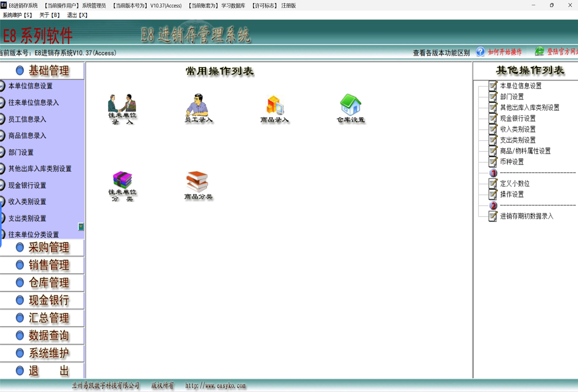Viewport: 578px width, 392px height.
Task: Select 员工信息录入 in the left sidebar
Action: (27, 119)
